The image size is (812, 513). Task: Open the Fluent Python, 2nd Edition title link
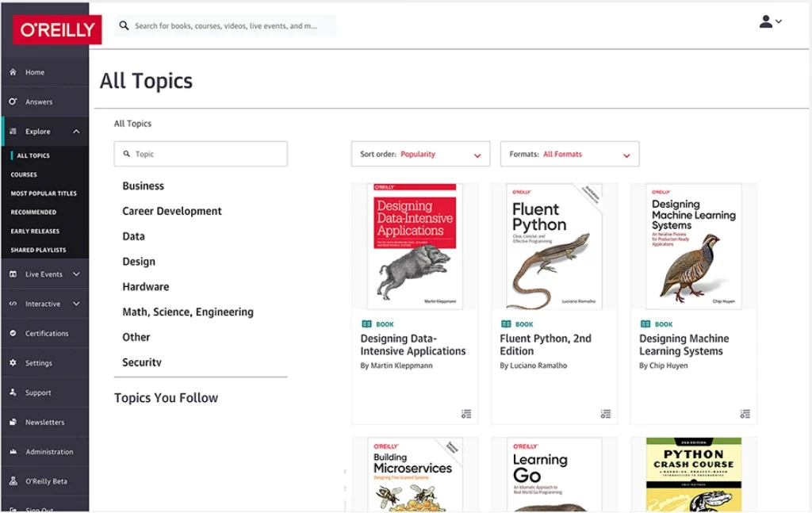tap(546, 344)
